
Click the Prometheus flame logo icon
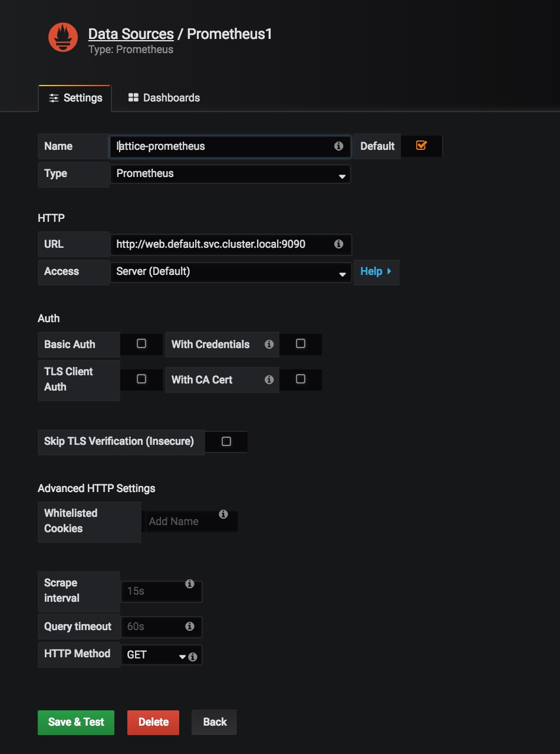63,37
